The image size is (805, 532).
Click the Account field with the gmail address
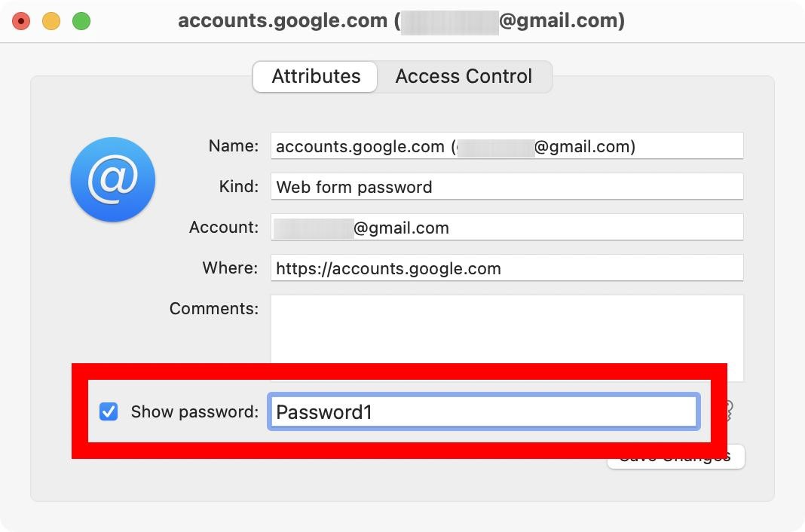point(507,227)
